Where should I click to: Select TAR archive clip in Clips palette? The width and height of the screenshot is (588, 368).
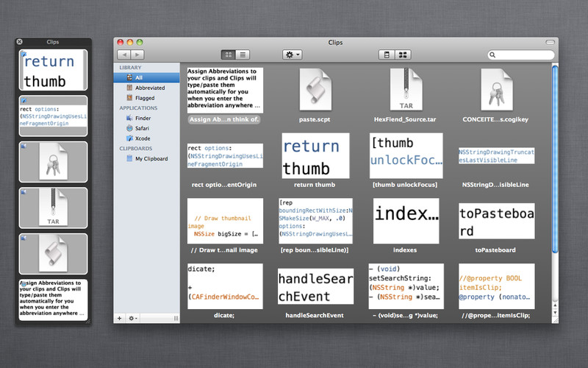pyautogui.click(x=53, y=208)
